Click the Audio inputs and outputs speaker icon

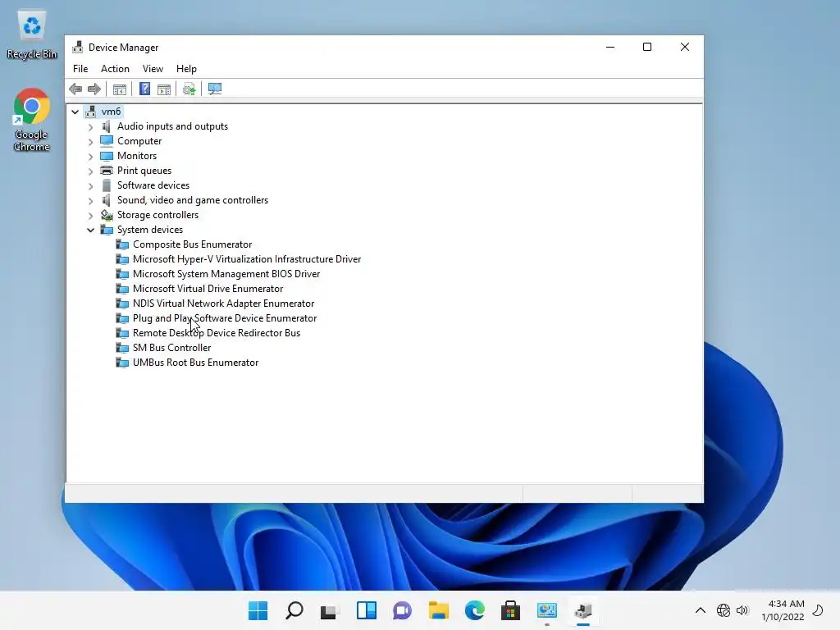(x=107, y=126)
